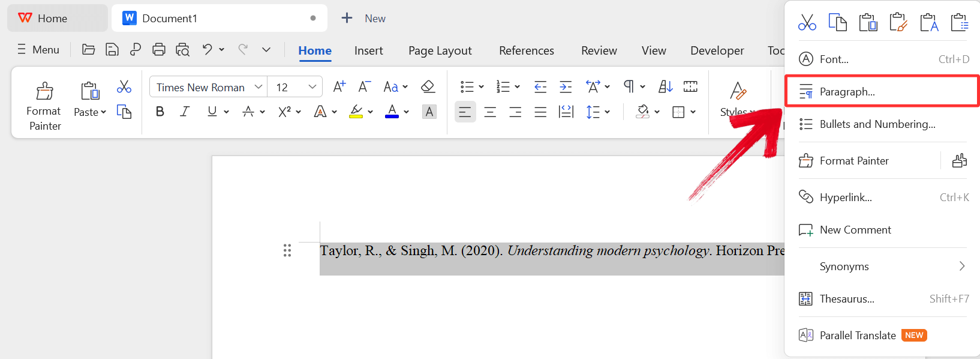Image resolution: width=980 pixels, height=359 pixels.
Task: Click Parallel Translate entry
Action: [x=883, y=335]
